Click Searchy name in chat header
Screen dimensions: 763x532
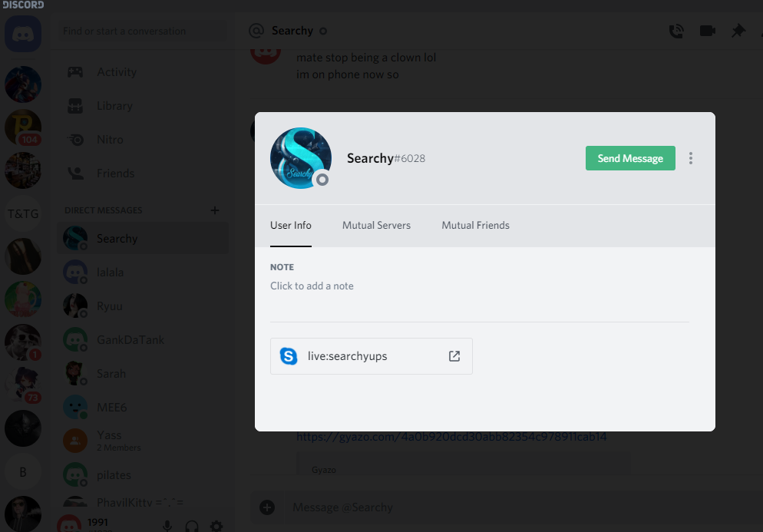[292, 31]
